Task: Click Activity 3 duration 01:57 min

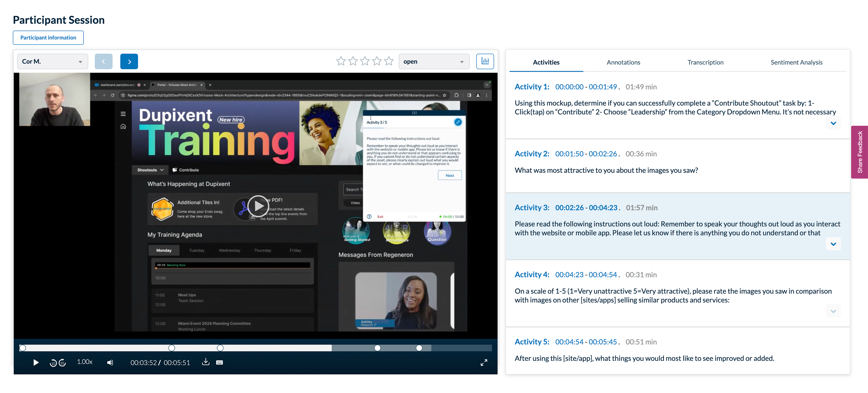Action: click(642, 207)
